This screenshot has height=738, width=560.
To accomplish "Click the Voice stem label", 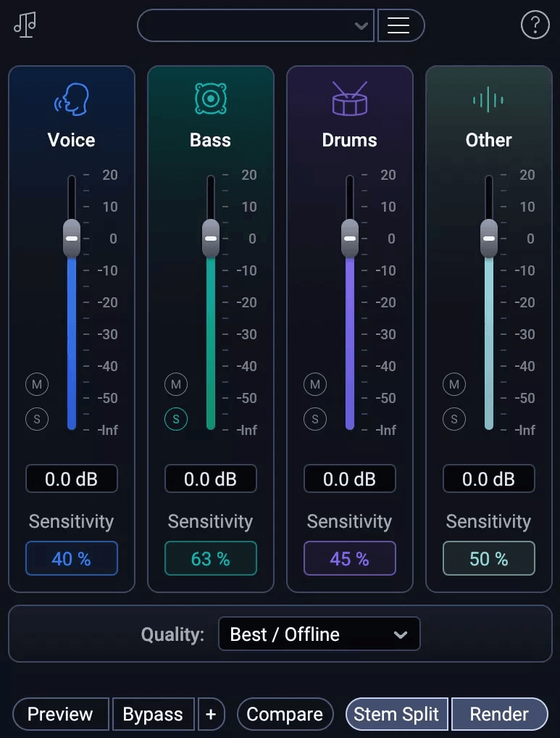I will [72, 140].
